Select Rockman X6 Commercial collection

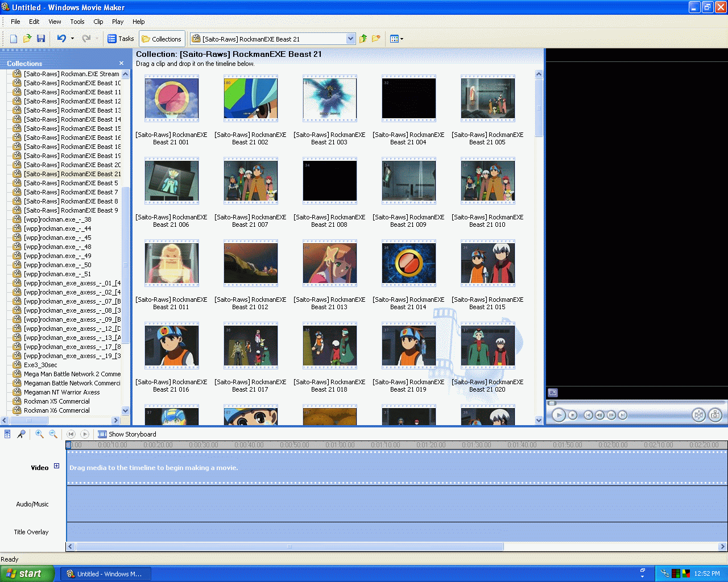56,410
